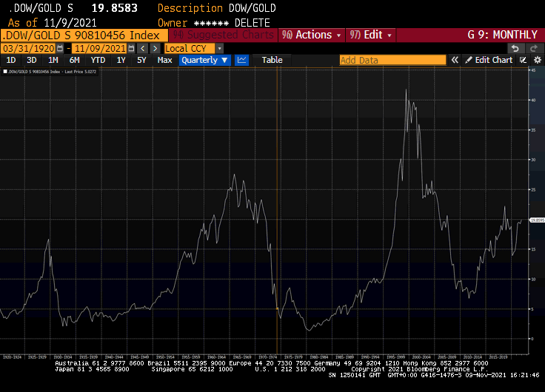545x392 pixels.
Task: Toggle the checkbox beside Edit Chart
Action: click(x=524, y=60)
